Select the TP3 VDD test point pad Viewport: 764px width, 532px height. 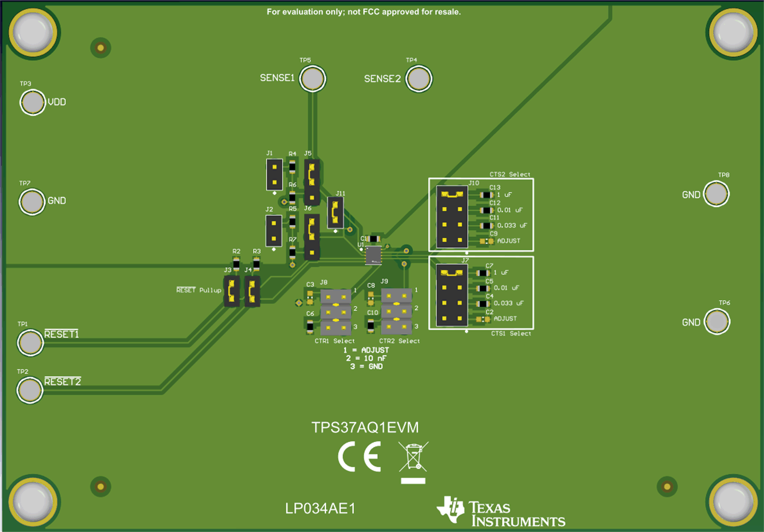pyautogui.click(x=33, y=103)
